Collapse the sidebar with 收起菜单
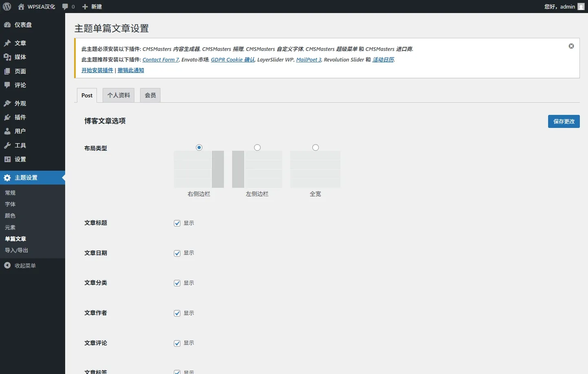 (x=20, y=266)
